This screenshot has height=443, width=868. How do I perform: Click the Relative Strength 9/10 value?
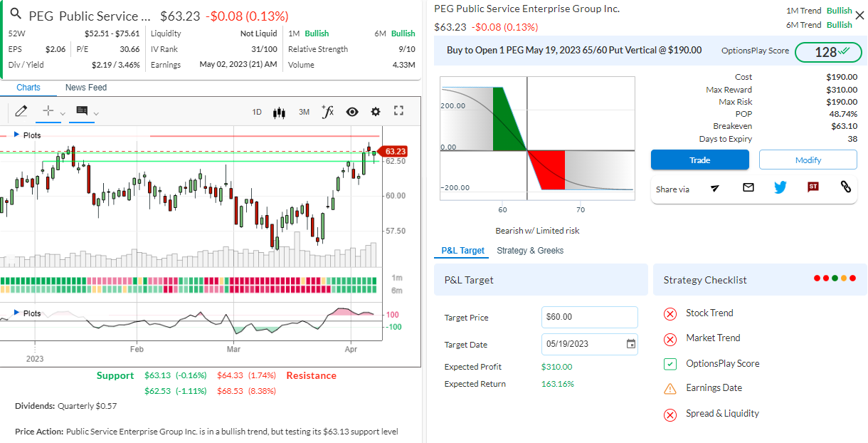[x=407, y=49]
